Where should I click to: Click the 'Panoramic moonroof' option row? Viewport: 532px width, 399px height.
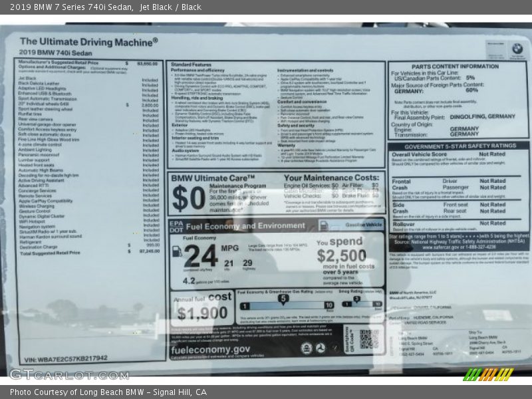tap(88, 155)
